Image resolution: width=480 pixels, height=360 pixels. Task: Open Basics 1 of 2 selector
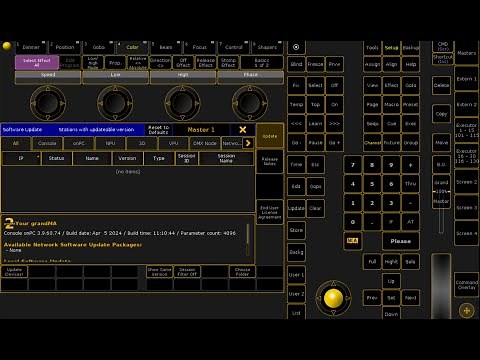point(262,63)
